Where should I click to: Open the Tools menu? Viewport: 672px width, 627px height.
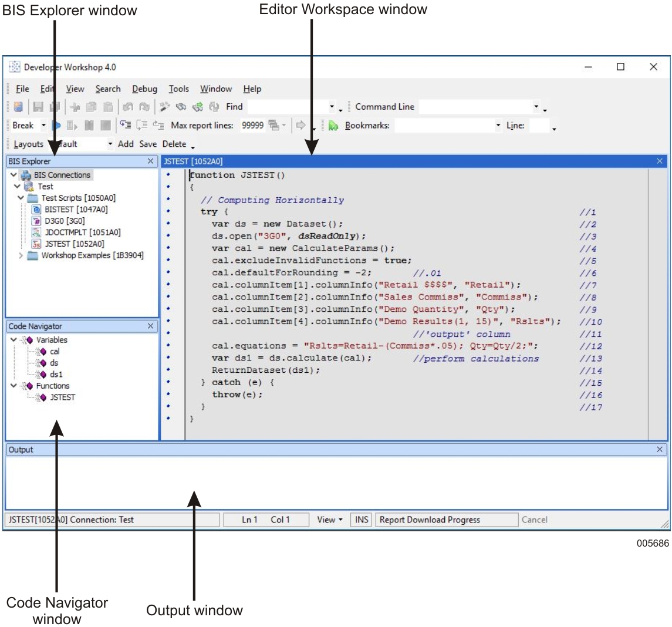[179, 89]
